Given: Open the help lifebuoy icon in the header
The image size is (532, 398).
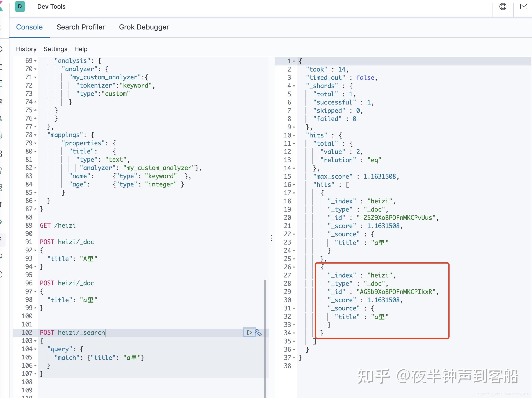Looking at the screenshot, I should [503, 7].
